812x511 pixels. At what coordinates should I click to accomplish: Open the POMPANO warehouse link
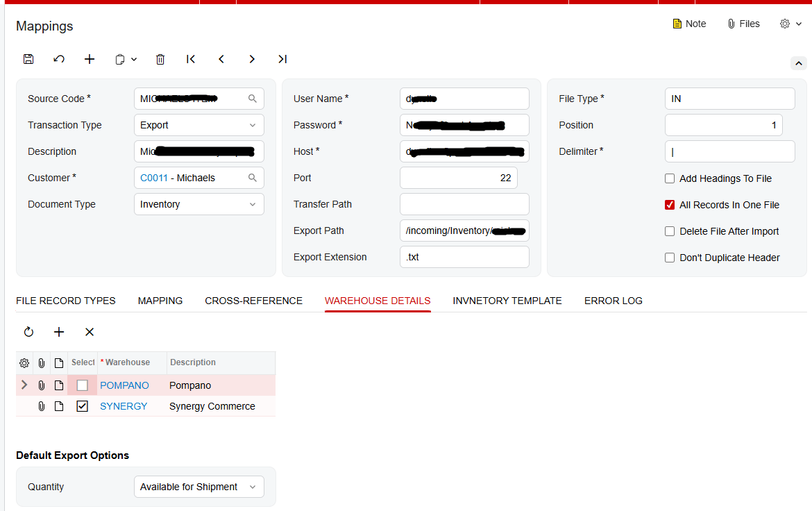tap(124, 385)
